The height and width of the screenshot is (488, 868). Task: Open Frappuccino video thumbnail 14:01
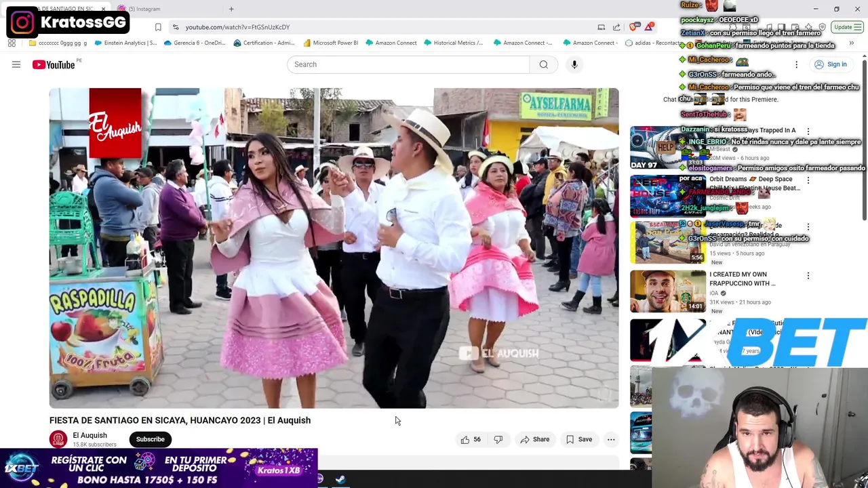click(x=668, y=291)
